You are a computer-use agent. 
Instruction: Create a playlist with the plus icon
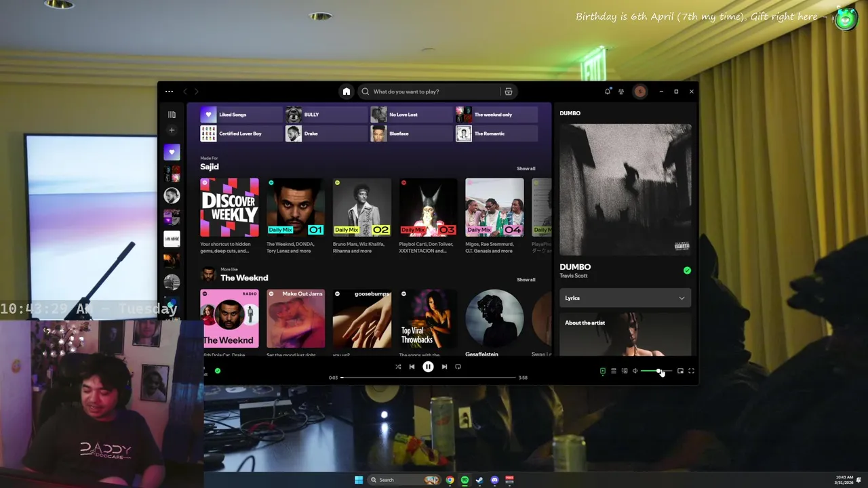pos(172,130)
